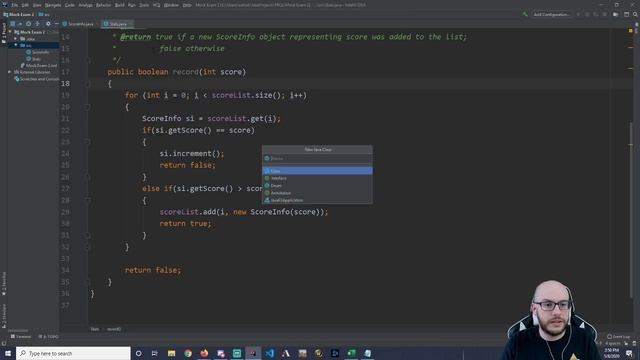The image size is (640, 360).
Task: Select Mock Exam 2.iml file in tree
Action: (x=39, y=65)
